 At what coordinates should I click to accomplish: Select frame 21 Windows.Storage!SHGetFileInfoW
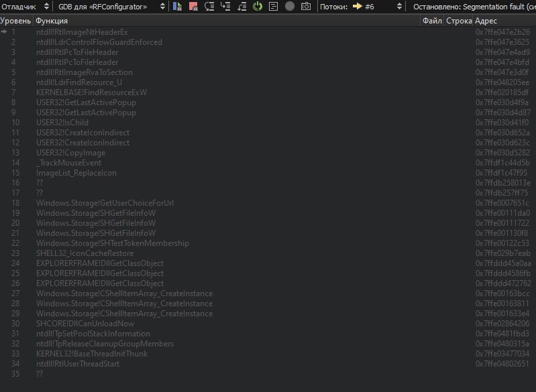[x=268, y=233]
